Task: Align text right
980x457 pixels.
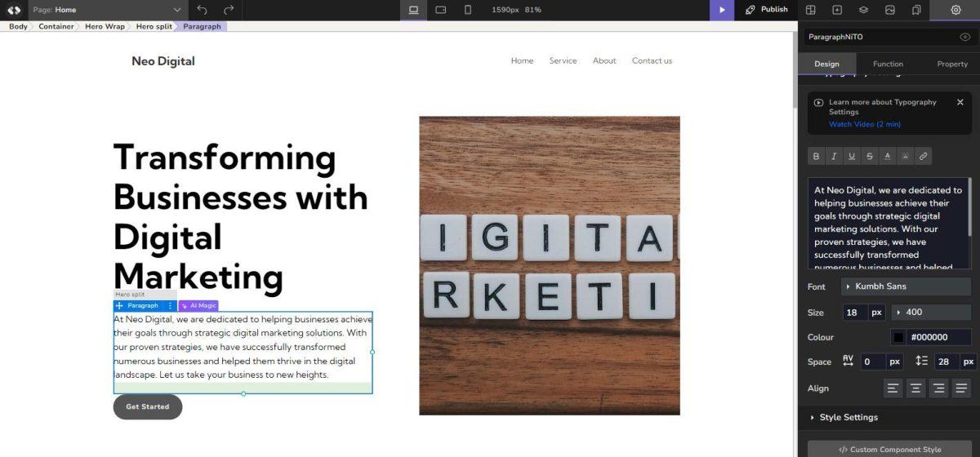Action: click(939, 388)
